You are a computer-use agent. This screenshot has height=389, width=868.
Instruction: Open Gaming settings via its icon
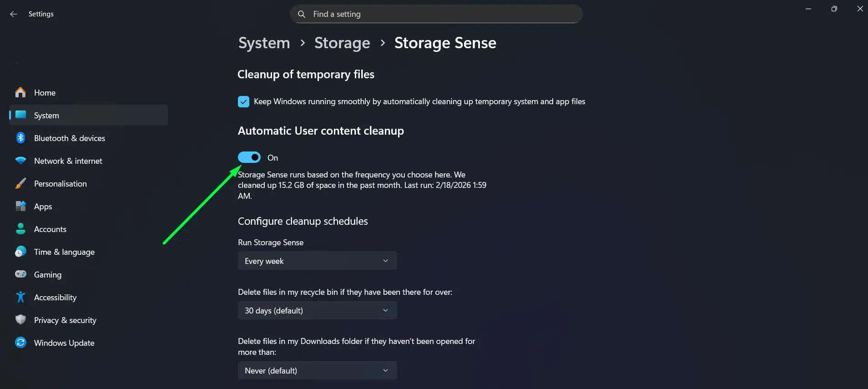tap(20, 274)
